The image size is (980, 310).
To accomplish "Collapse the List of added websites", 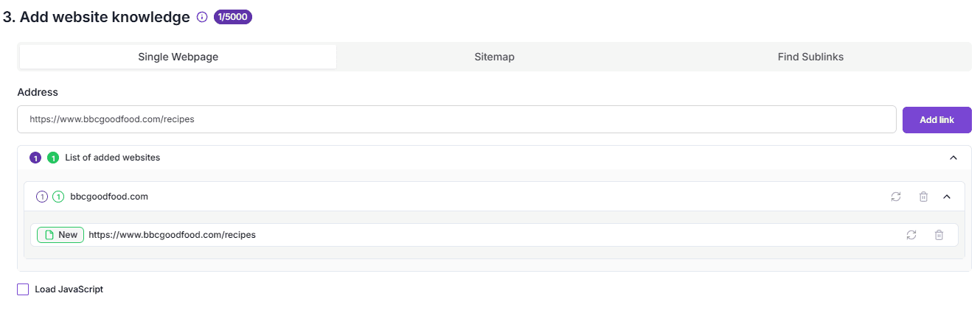I will pos(953,158).
